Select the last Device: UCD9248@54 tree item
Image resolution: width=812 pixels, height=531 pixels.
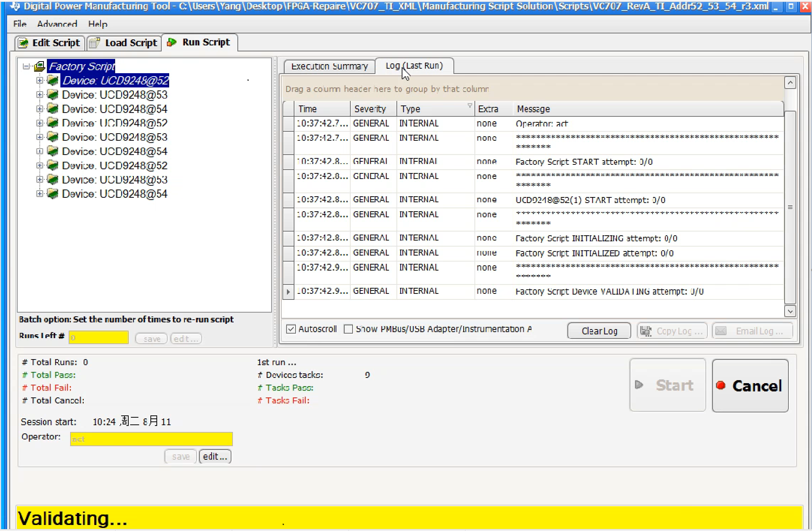115,194
